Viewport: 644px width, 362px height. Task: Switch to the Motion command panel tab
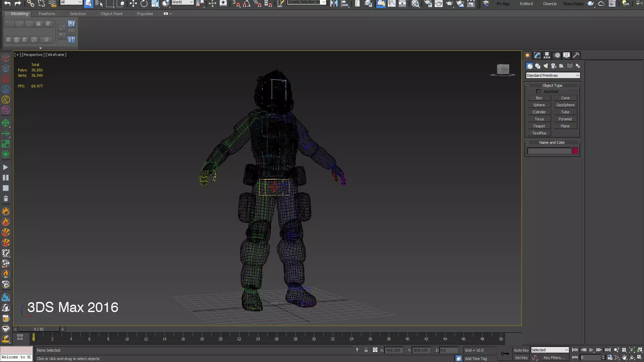click(557, 55)
